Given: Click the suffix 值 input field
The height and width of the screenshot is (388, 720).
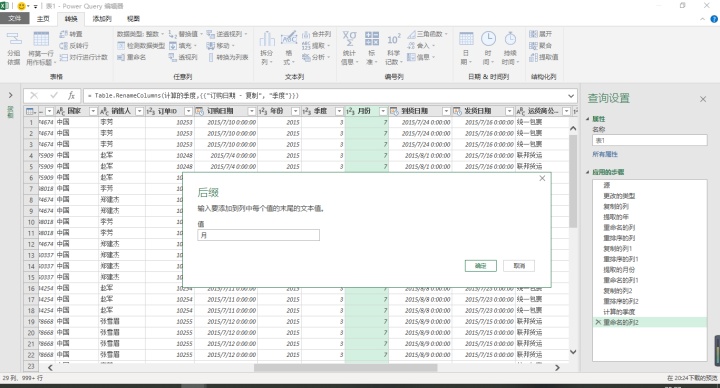Looking at the screenshot, I should [x=259, y=235].
